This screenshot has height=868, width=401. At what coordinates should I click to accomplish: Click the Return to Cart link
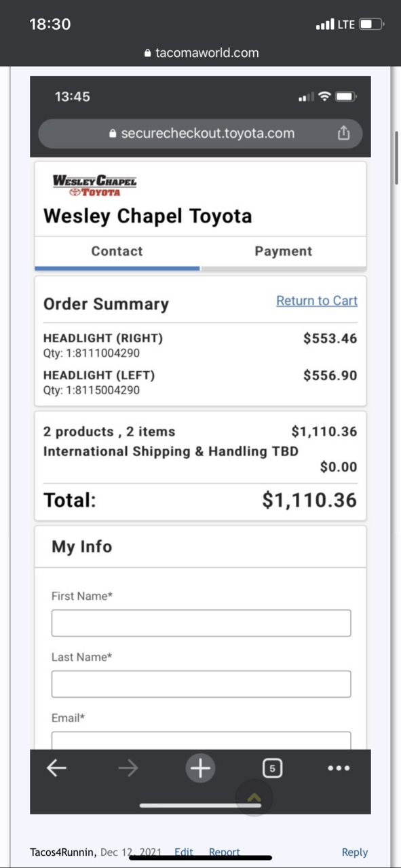(x=317, y=301)
